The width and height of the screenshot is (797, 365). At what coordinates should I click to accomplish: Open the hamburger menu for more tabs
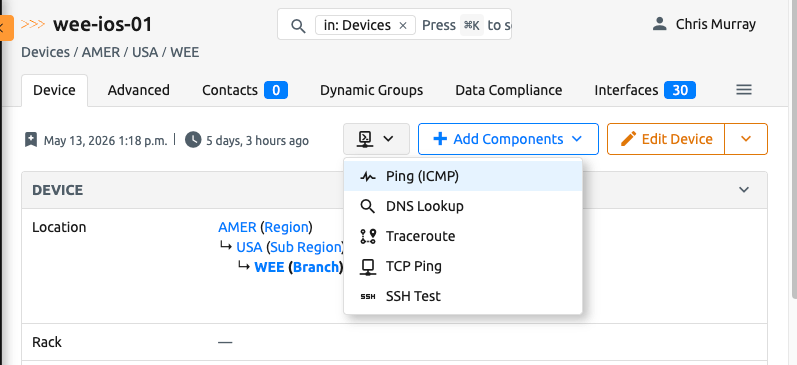(744, 90)
